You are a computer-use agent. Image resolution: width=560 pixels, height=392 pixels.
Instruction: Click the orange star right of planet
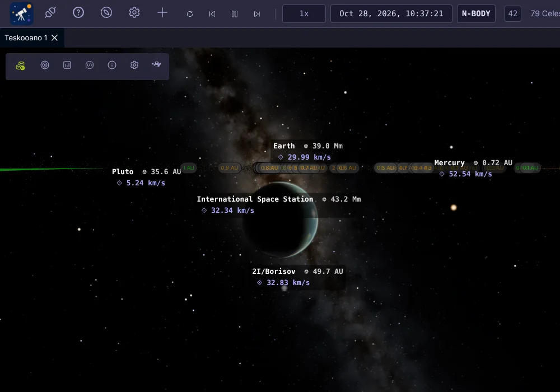(454, 207)
